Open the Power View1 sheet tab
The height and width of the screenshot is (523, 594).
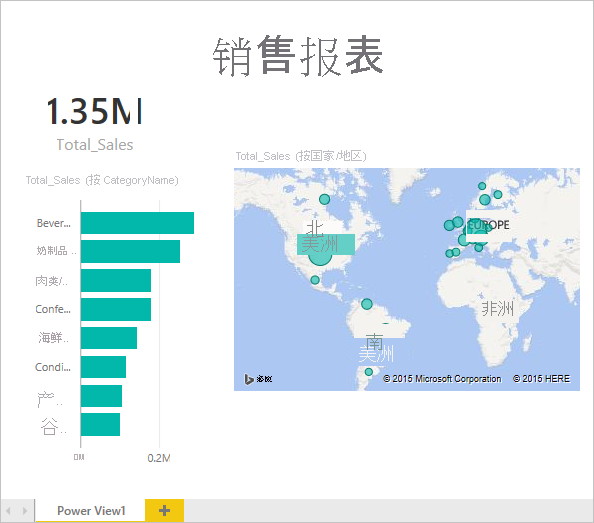coord(91,511)
